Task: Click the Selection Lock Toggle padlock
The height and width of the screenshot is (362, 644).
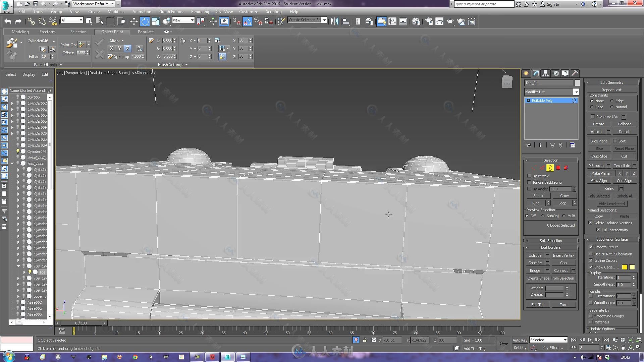Action: coord(365,340)
